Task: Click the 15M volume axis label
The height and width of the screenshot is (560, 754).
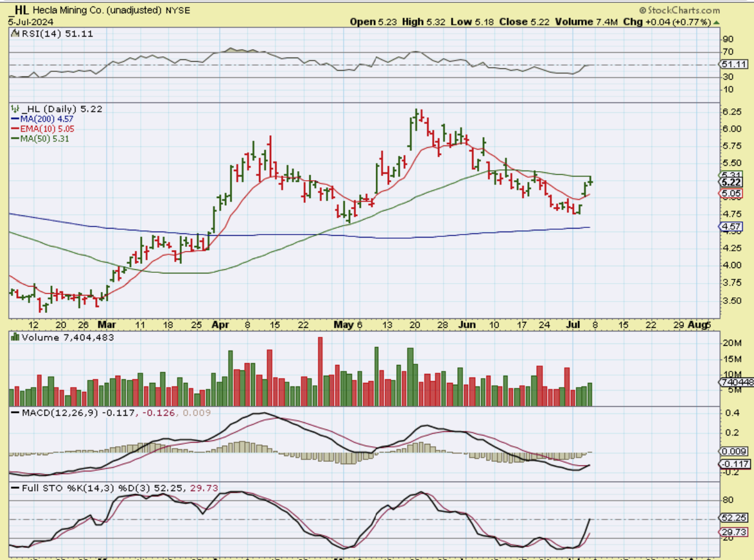Action: tap(732, 359)
